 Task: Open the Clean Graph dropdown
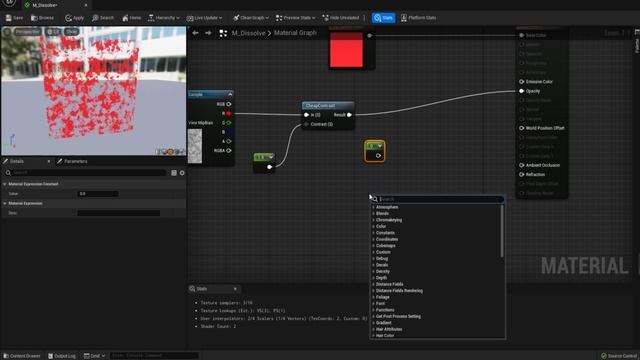(251, 18)
